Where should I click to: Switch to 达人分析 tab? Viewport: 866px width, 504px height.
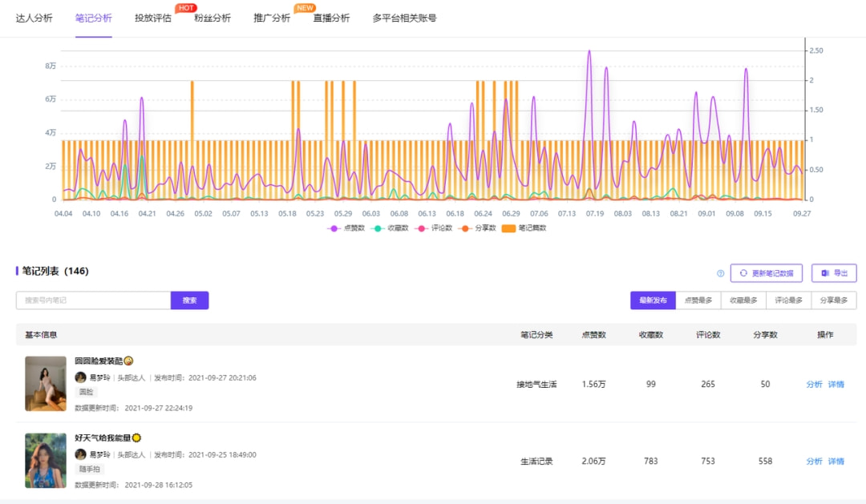34,18
